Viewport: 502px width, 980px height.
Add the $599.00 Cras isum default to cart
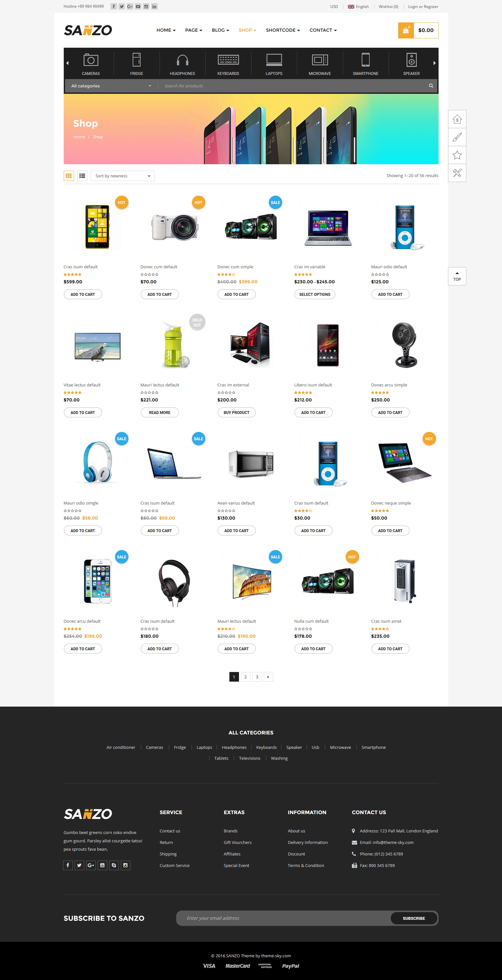point(83,295)
